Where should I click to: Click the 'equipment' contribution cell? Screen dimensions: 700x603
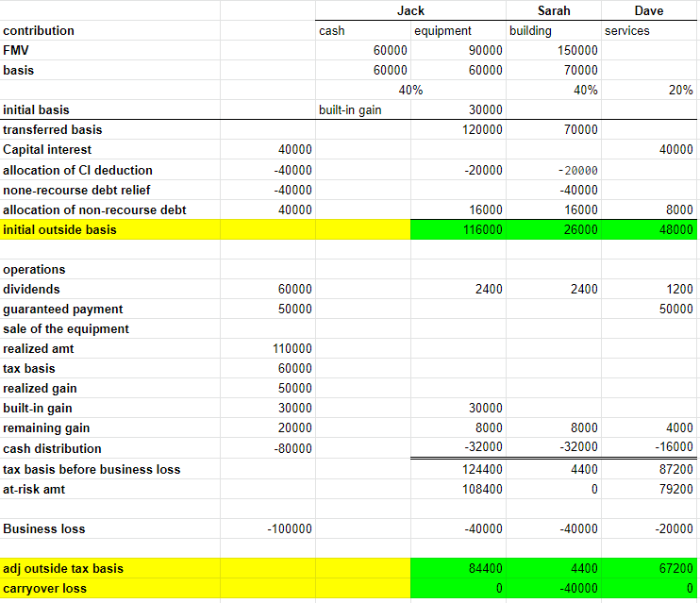point(458,31)
